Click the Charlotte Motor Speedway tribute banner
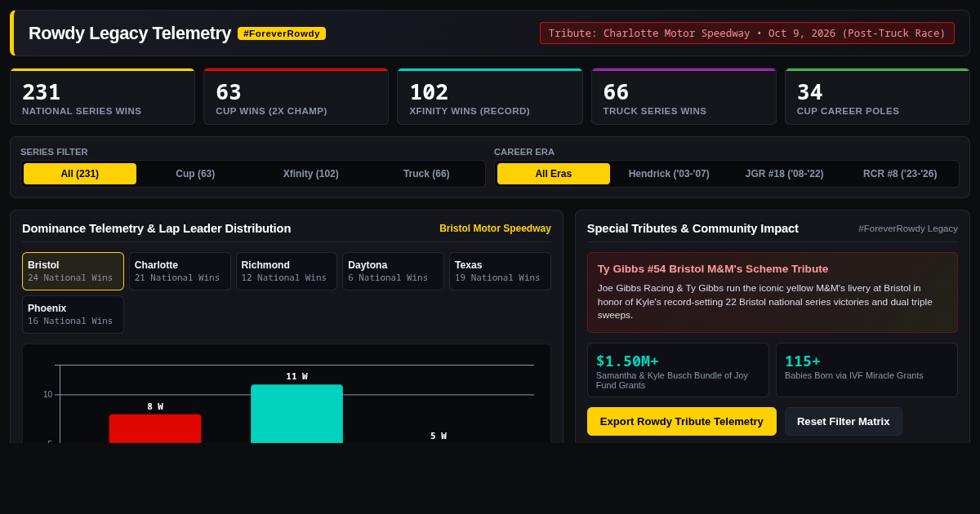 [x=747, y=33]
